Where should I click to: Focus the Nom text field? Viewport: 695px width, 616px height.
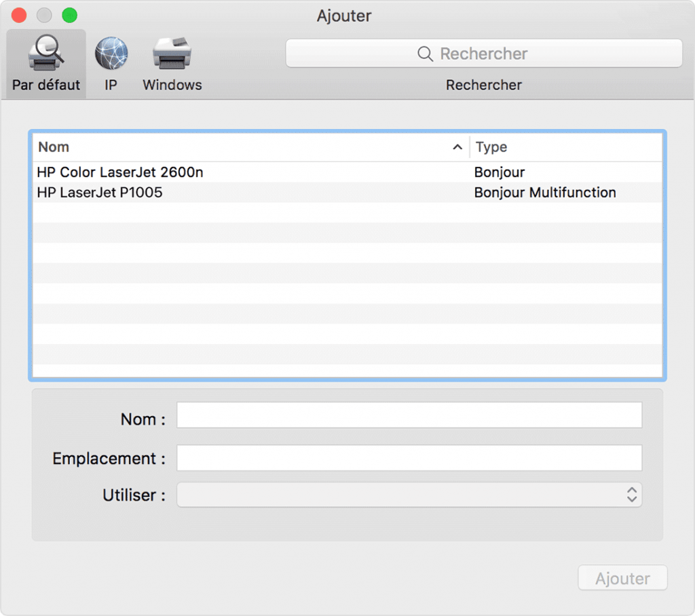409,415
